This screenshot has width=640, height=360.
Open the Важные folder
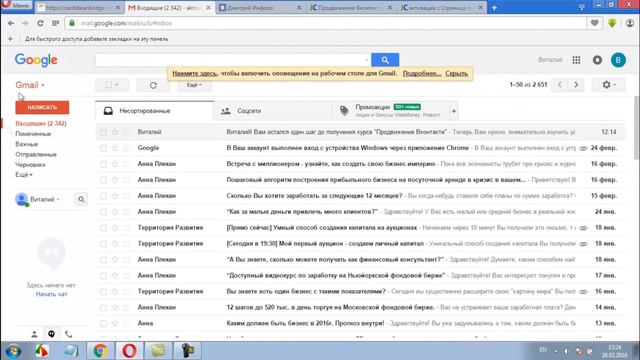(x=27, y=144)
